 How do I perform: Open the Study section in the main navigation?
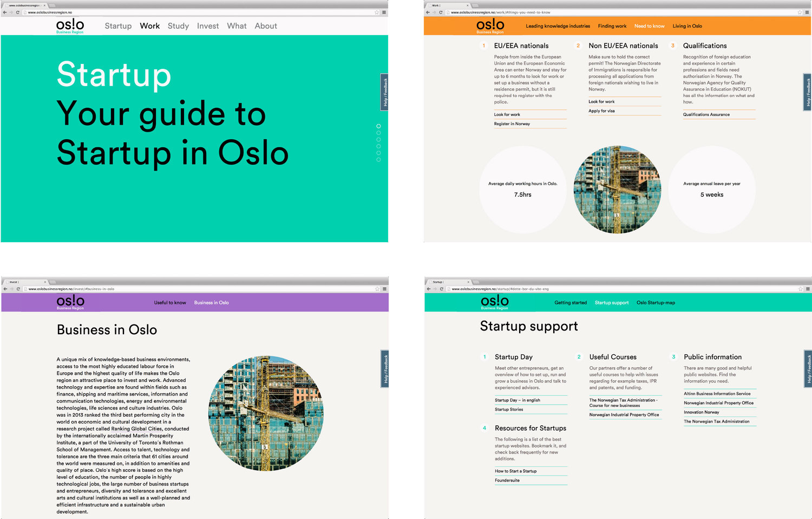[178, 26]
